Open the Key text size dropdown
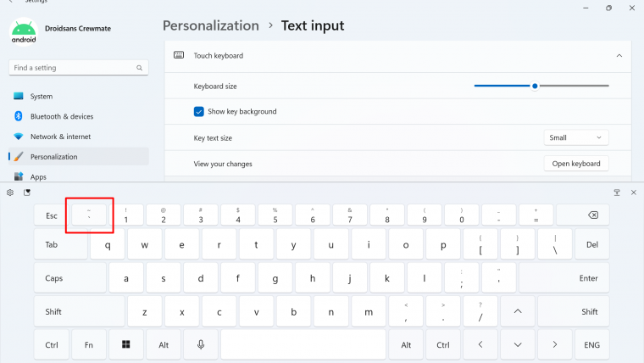The image size is (644, 363). 575,137
